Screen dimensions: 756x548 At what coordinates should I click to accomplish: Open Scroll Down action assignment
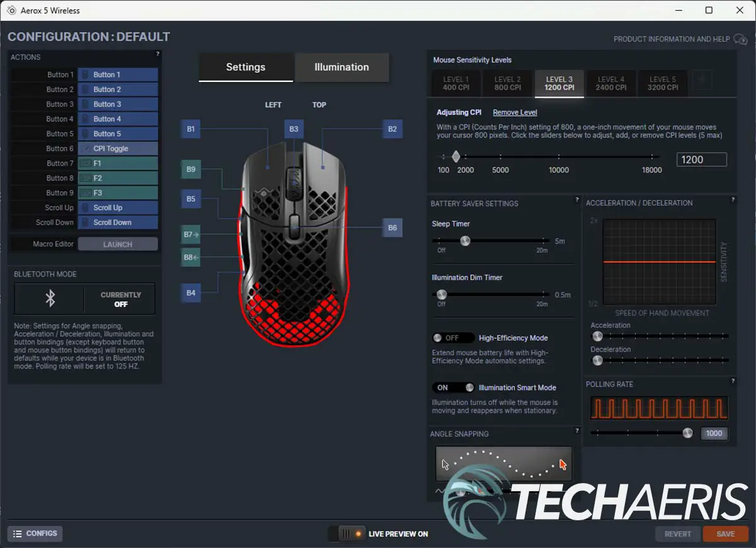pos(118,222)
